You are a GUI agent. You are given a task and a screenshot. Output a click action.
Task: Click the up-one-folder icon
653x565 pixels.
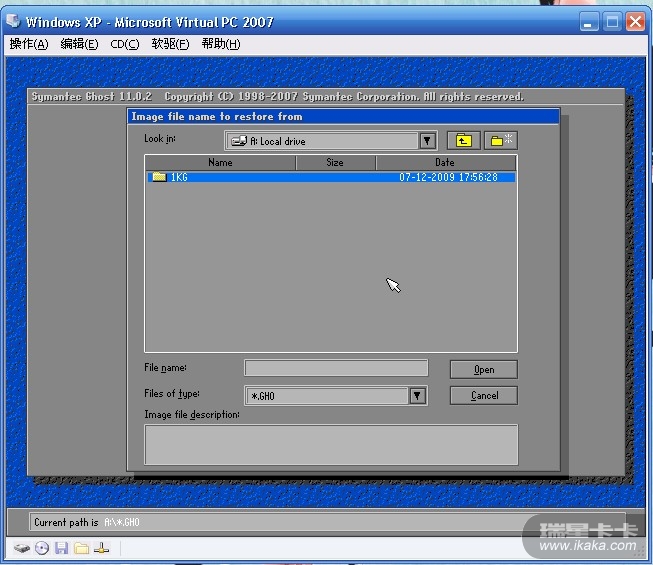pos(464,141)
